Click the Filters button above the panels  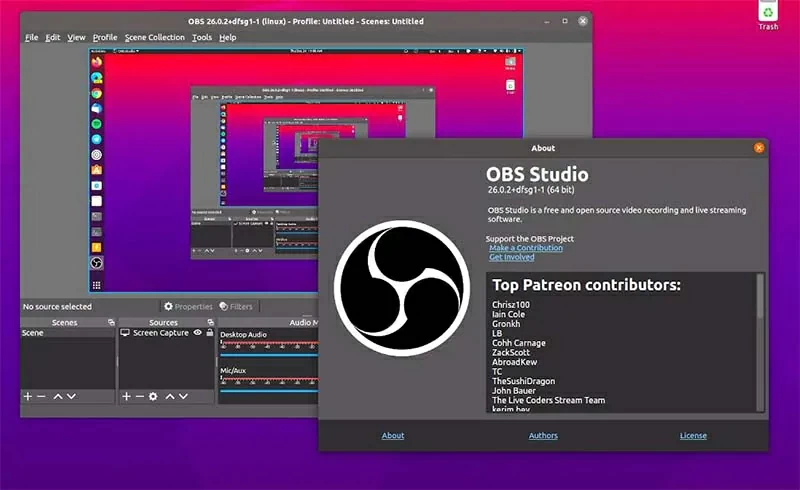pos(236,306)
